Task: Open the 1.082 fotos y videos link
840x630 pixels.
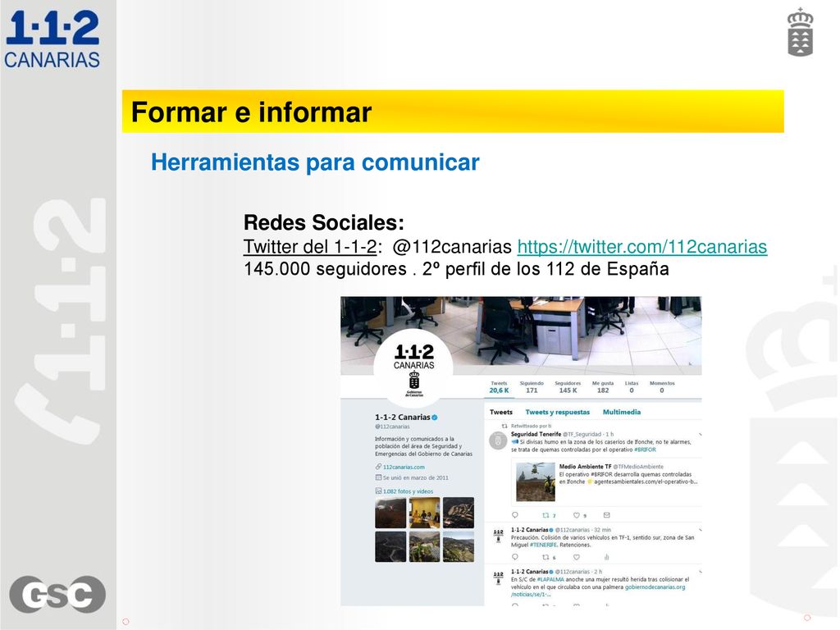Action: (409, 491)
